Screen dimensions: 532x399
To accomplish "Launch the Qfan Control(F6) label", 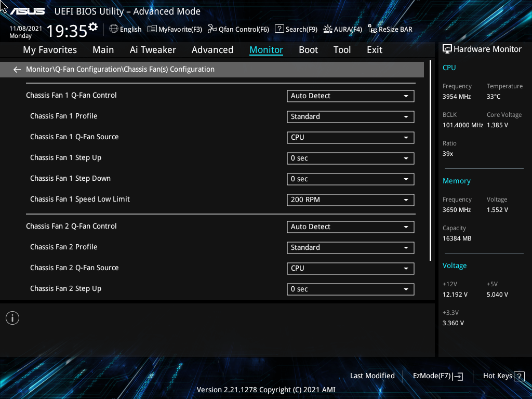I will 244,30.
